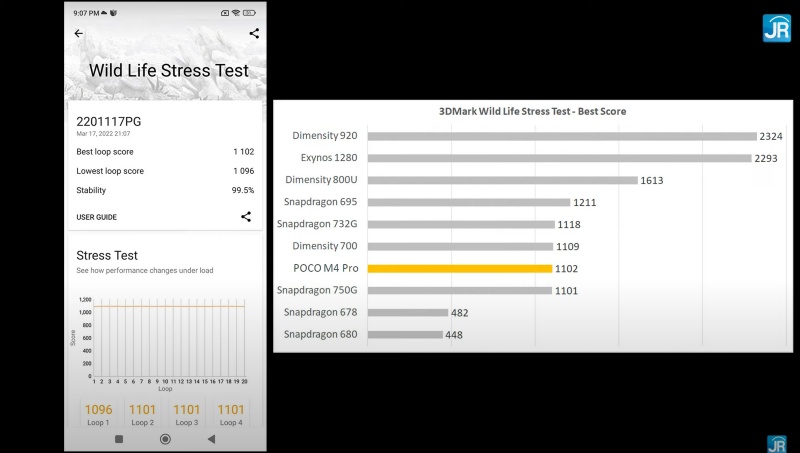The image size is (800, 453).
Task: Click the Dimensity 920 bar in chart
Action: coord(562,136)
